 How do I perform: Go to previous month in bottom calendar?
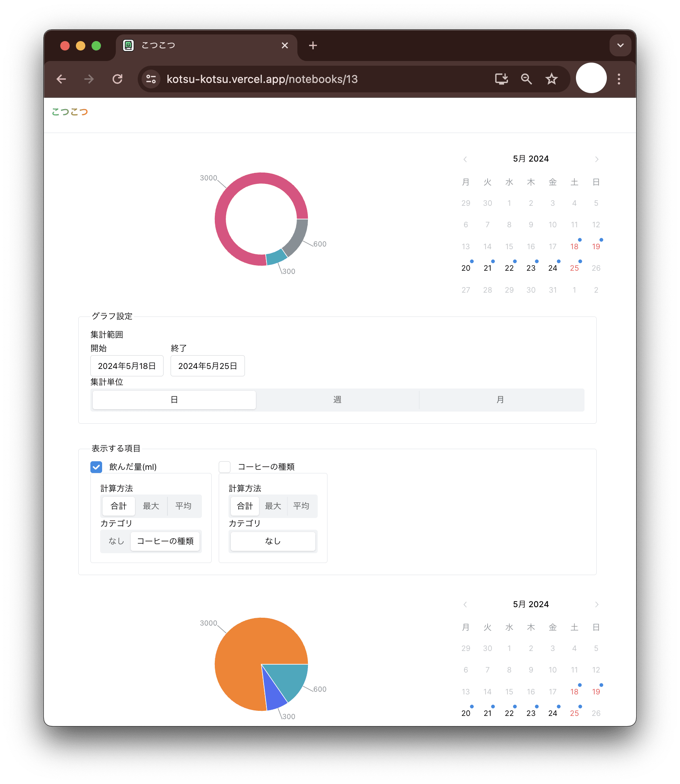click(465, 604)
